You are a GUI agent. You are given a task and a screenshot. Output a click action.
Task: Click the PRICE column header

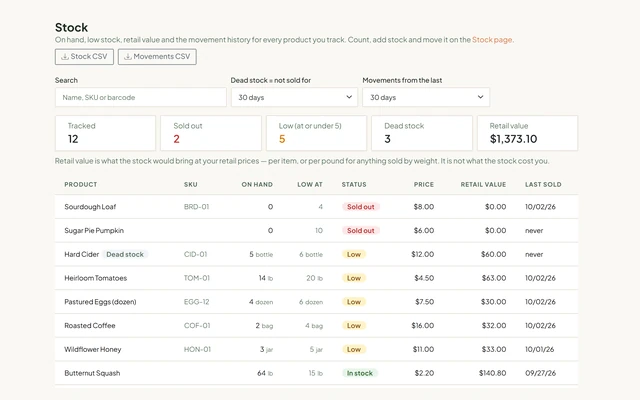(424, 184)
